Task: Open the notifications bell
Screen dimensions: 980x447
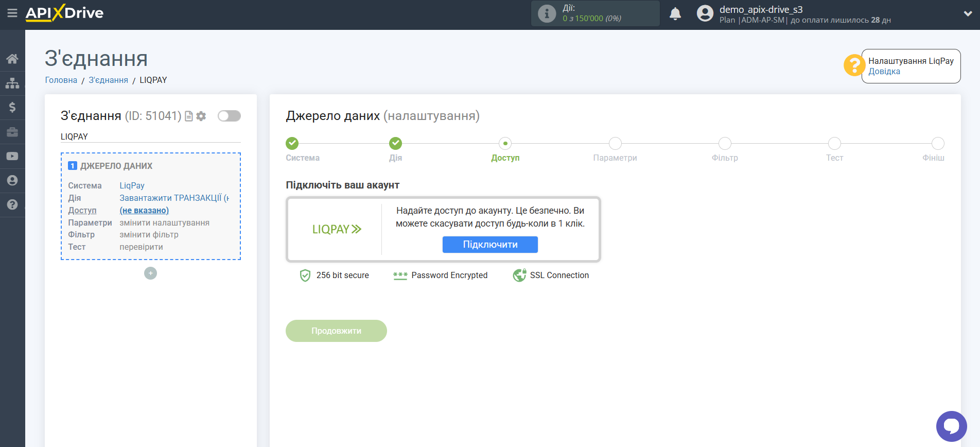Action: point(675,13)
